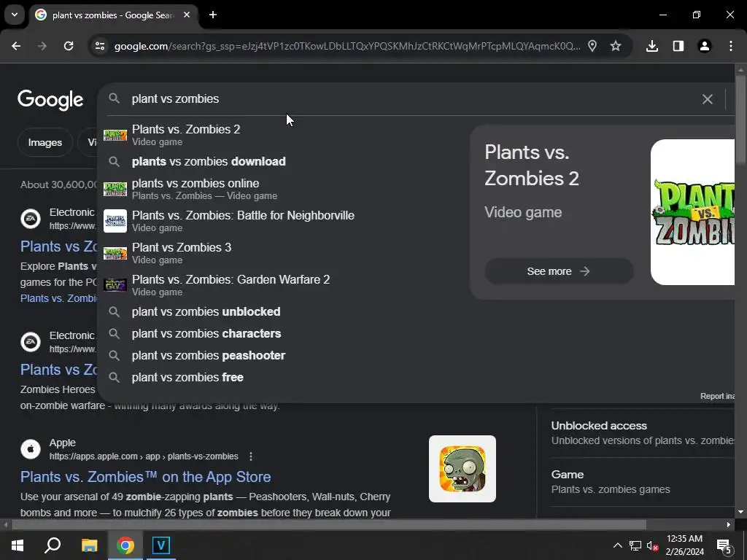747x560 pixels.
Task: Choose suggestion plant vs zombies peashooter
Action: point(281,355)
